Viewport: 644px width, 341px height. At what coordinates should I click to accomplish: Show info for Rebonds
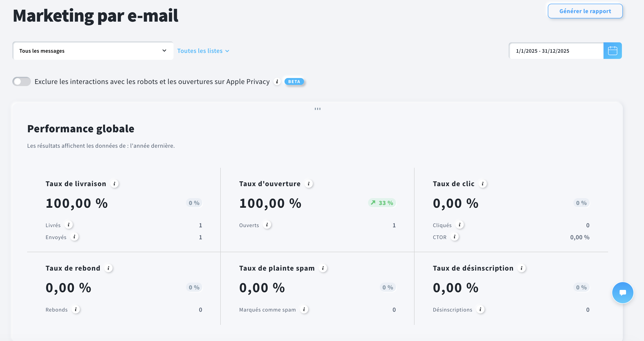[76, 309]
